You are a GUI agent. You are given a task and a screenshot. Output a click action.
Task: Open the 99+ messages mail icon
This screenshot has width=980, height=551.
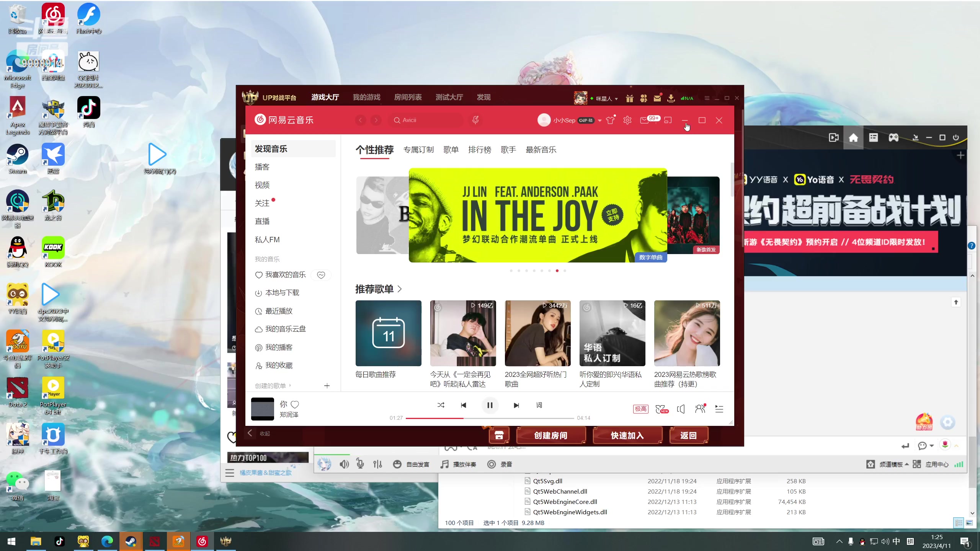[645, 120]
